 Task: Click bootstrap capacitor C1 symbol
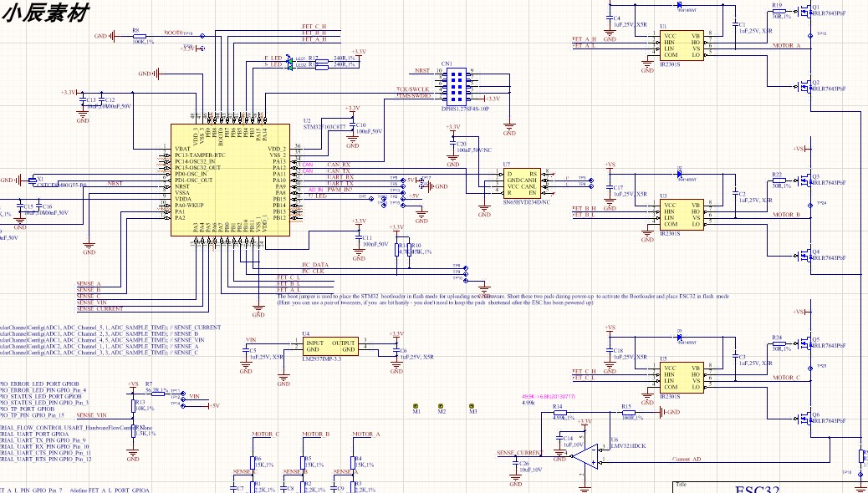pos(735,24)
